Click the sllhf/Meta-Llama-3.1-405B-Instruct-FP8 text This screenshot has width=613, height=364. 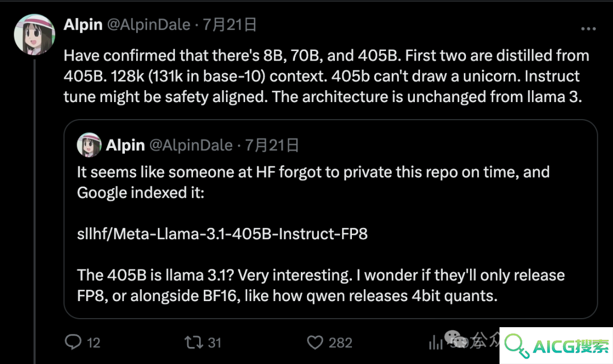tap(222, 234)
